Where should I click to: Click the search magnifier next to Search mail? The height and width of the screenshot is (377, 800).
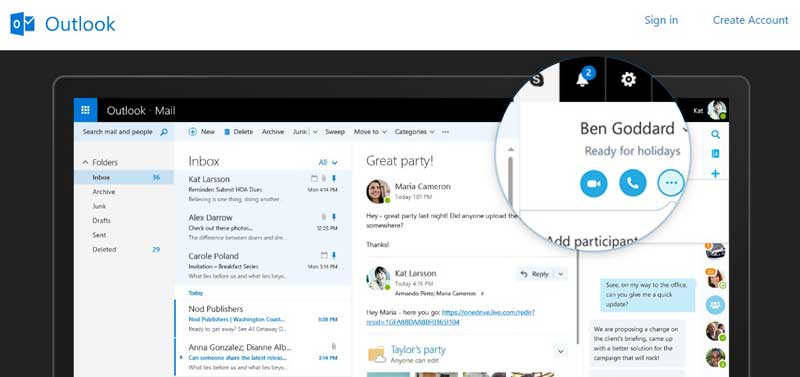[164, 132]
